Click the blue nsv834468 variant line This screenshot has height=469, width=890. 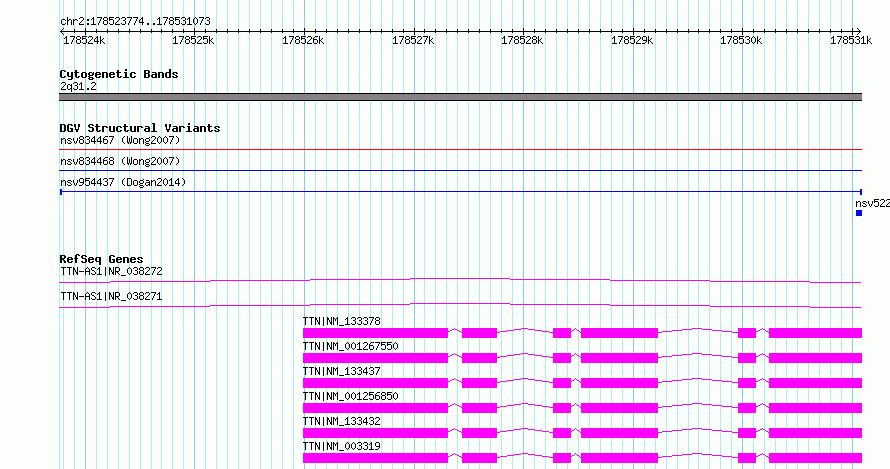tap(460, 171)
